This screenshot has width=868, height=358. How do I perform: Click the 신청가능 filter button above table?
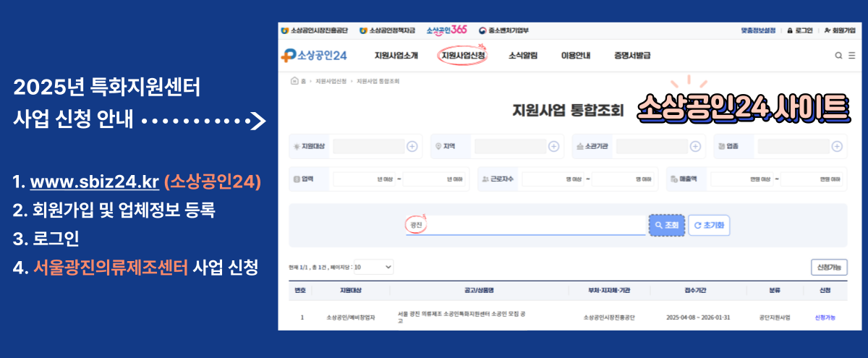[x=829, y=267]
